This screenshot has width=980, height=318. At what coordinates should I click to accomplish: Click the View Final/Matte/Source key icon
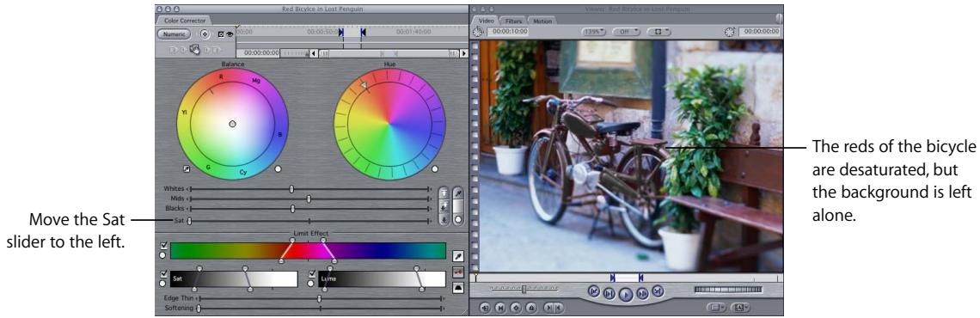[459, 272]
